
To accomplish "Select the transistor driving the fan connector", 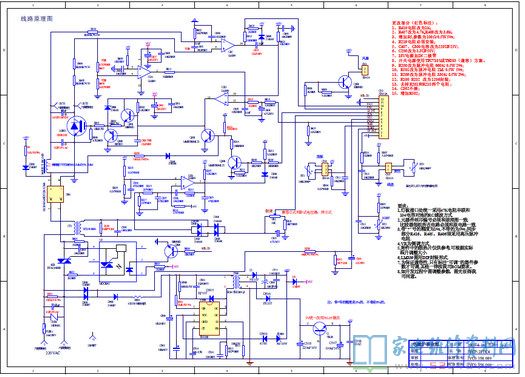I will pos(345,82).
